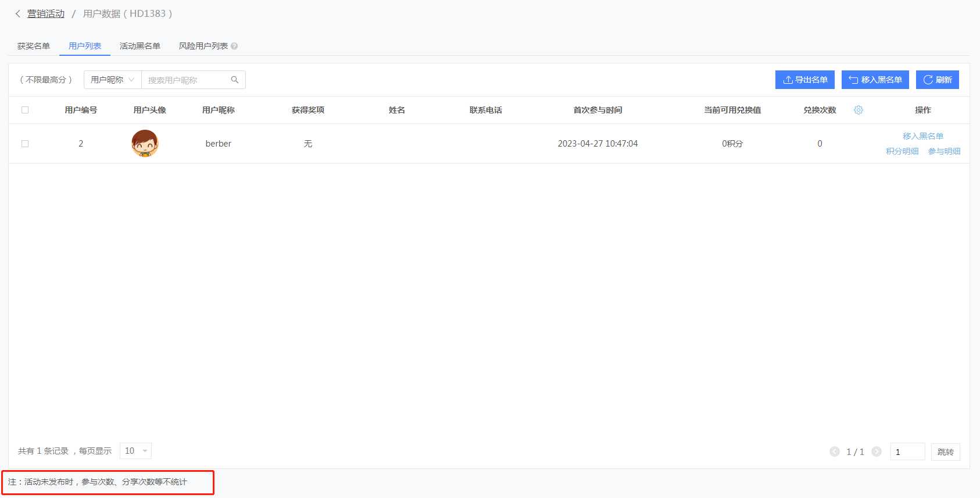Expand the 用户昵称 filter dropdown
The height and width of the screenshot is (498, 980).
113,80
